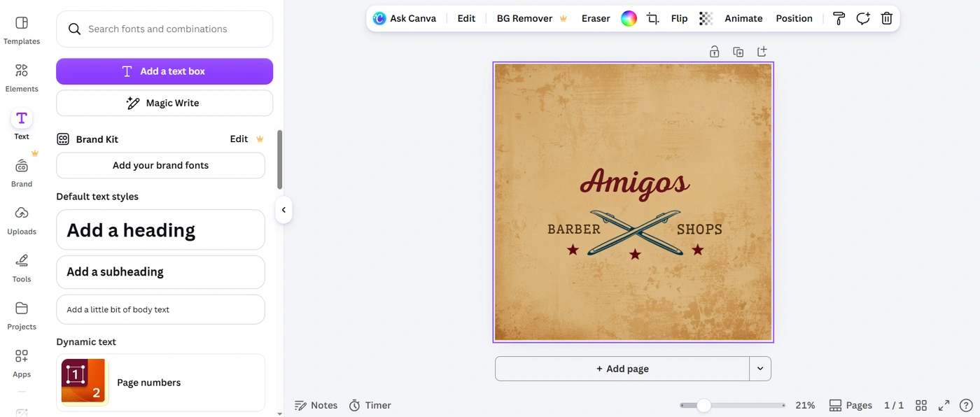Click the + Add page button
Viewport: 980px width, 417px height.
[622, 369]
